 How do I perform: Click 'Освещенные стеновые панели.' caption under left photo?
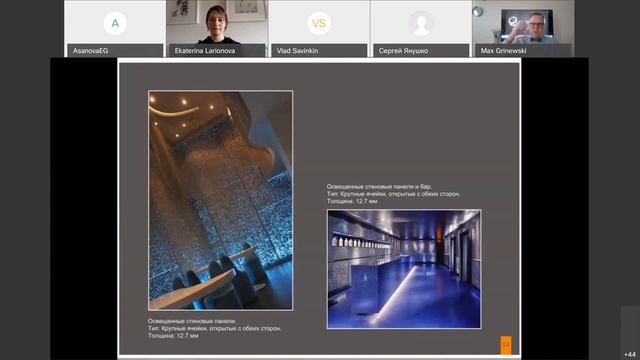coord(192,321)
